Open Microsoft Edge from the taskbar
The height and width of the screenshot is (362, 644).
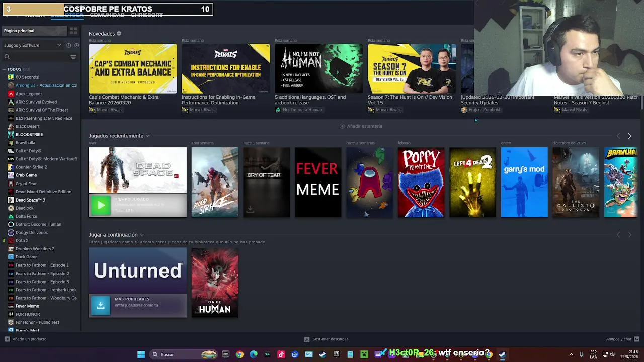point(254,355)
